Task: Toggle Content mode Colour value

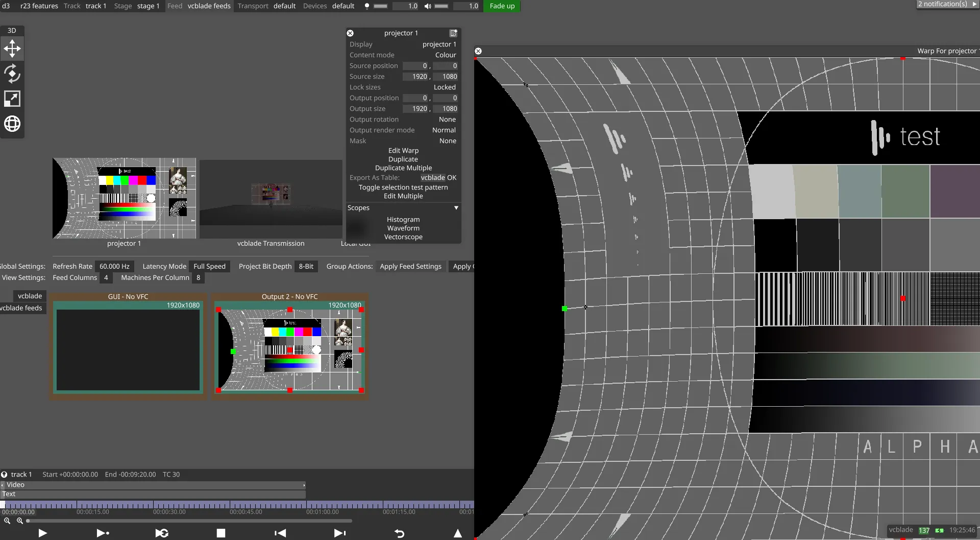Action: 445,55
